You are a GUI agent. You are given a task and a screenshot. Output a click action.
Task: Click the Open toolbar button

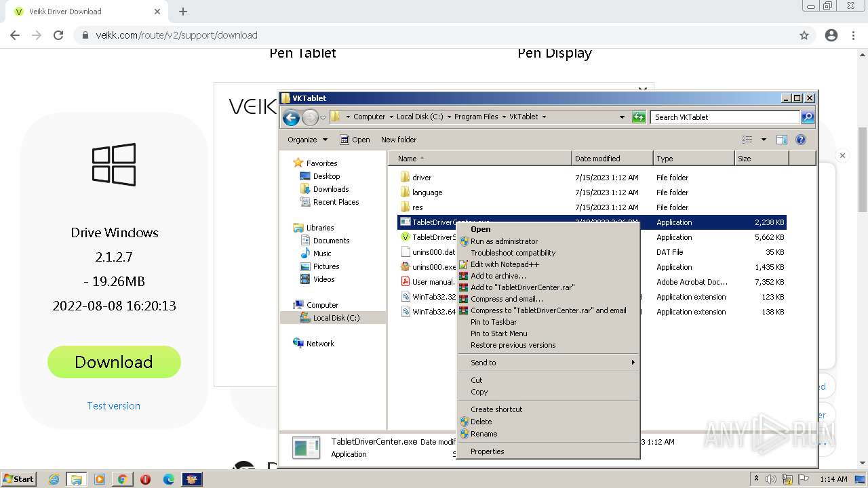(x=355, y=140)
